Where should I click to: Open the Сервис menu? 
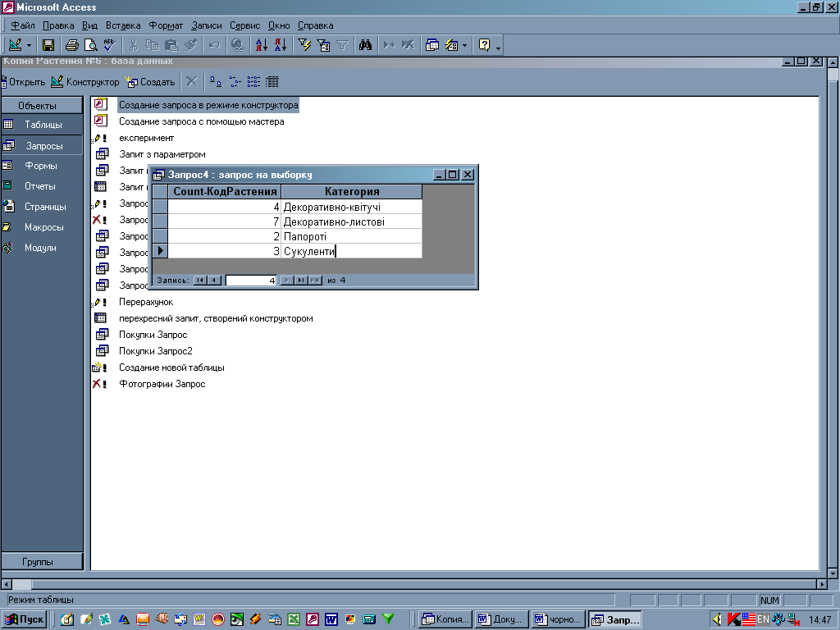(x=244, y=25)
